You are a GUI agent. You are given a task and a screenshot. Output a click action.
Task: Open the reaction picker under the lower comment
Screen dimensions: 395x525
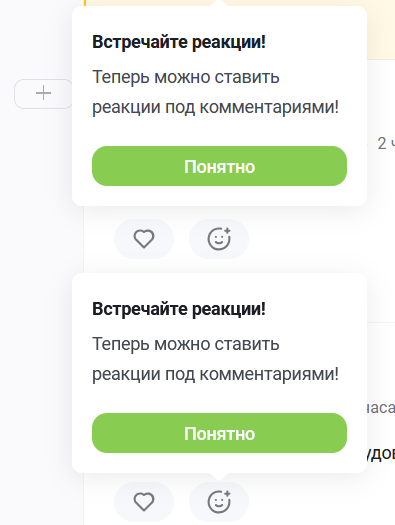(x=219, y=502)
